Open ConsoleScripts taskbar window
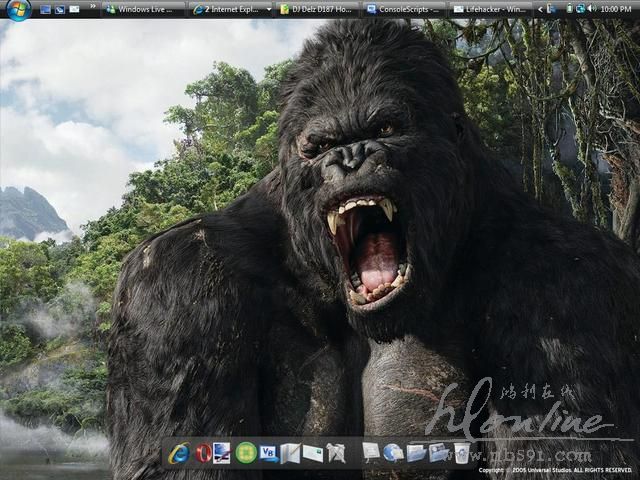Screen dimensions: 640x480 click(402, 9)
